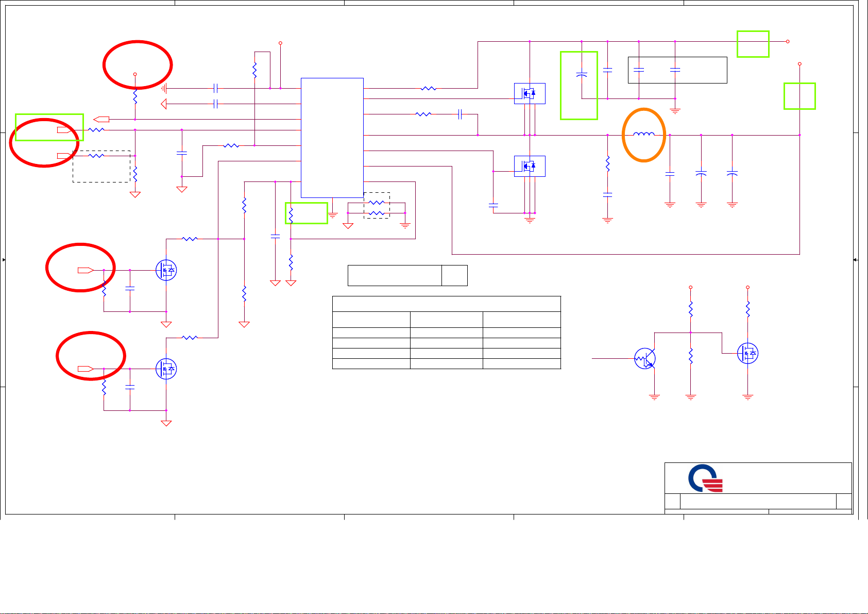This screenshot has height=614, width=868.
Task: Click the input port inside the green rectangle
Action: click(65, 130)
